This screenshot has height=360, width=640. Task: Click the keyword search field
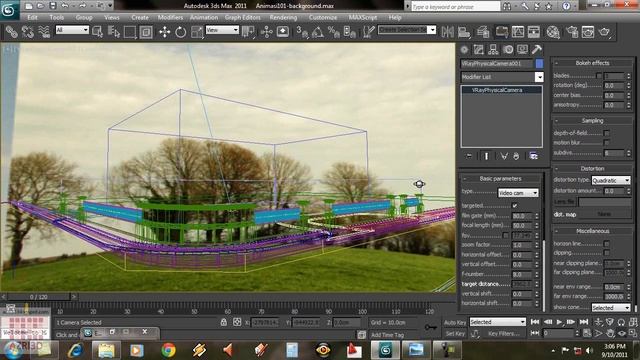click(455, 7)
